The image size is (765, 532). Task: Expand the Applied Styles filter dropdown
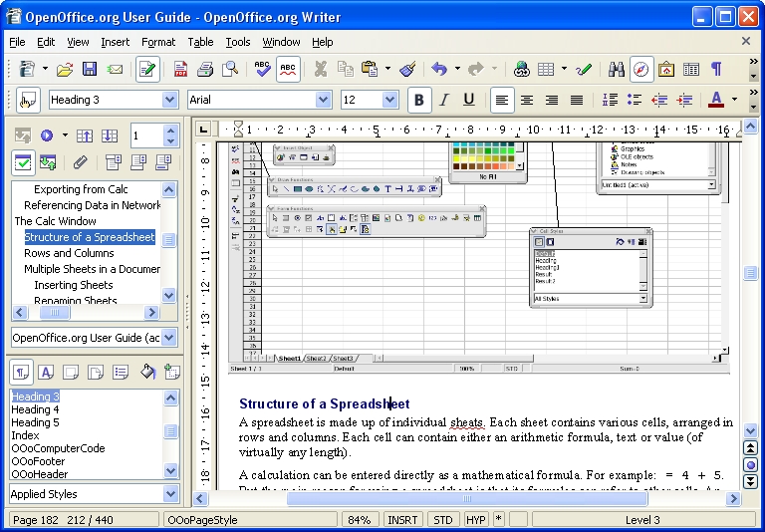[169, 494]
